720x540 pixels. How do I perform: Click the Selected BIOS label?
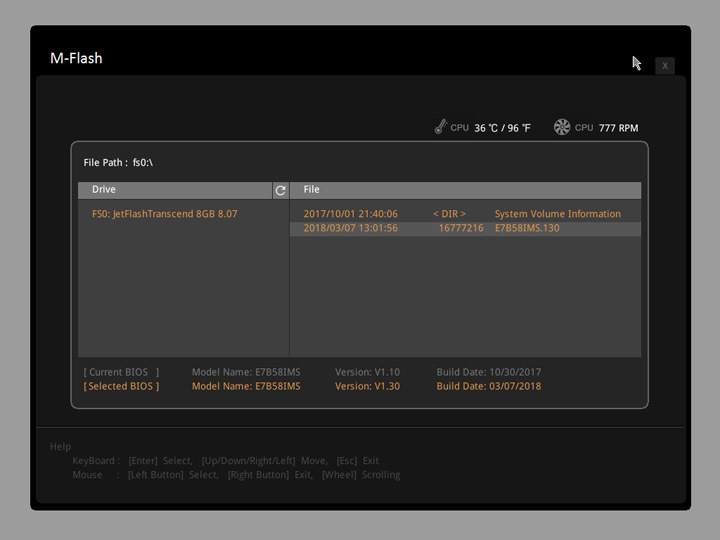121,386
